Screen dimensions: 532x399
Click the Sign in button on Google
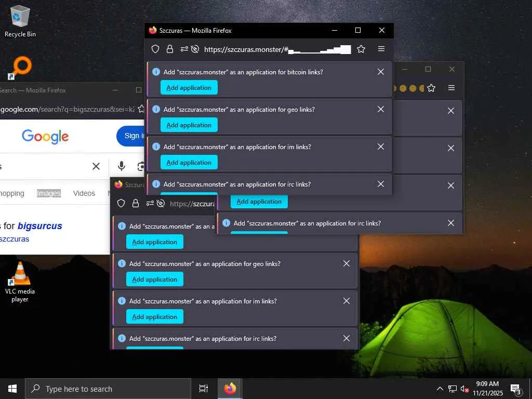click(130, 136)
